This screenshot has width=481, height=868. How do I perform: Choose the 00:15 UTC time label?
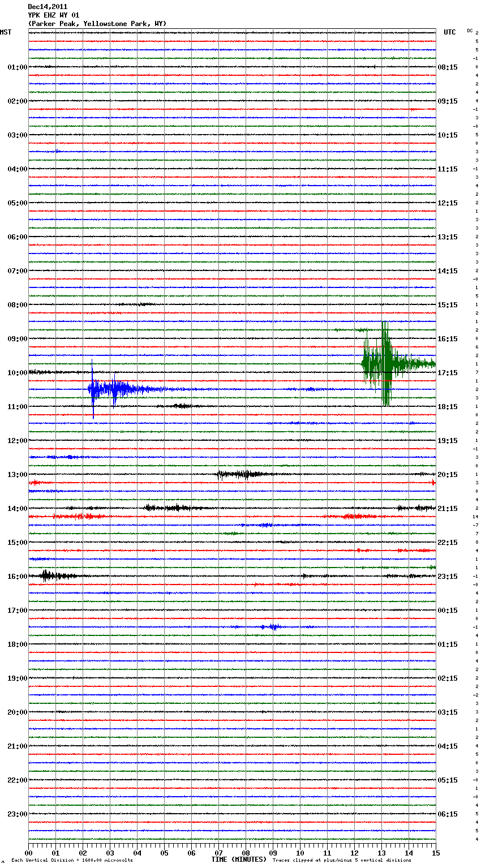click(448, 611)
